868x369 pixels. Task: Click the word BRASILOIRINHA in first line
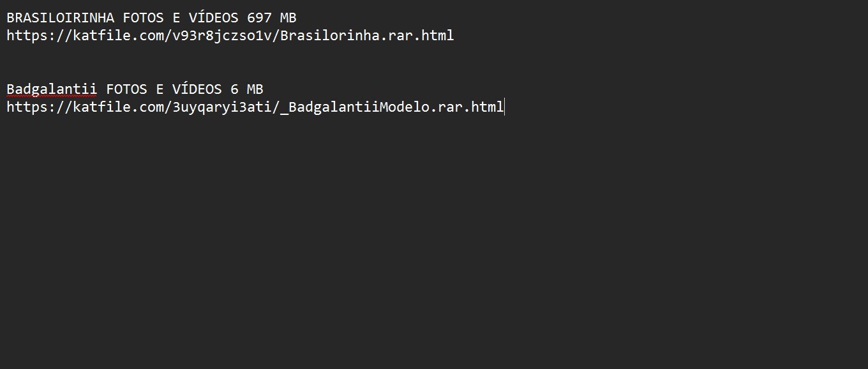coord(61,18)
